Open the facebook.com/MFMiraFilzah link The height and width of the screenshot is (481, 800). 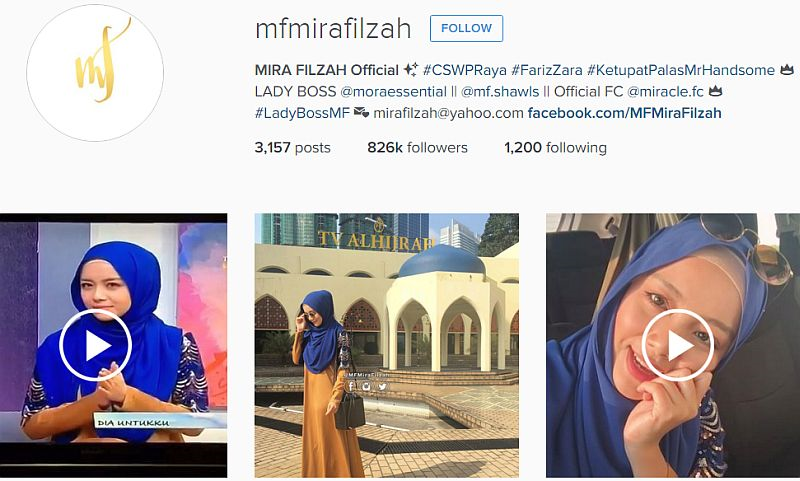(624, 113)
